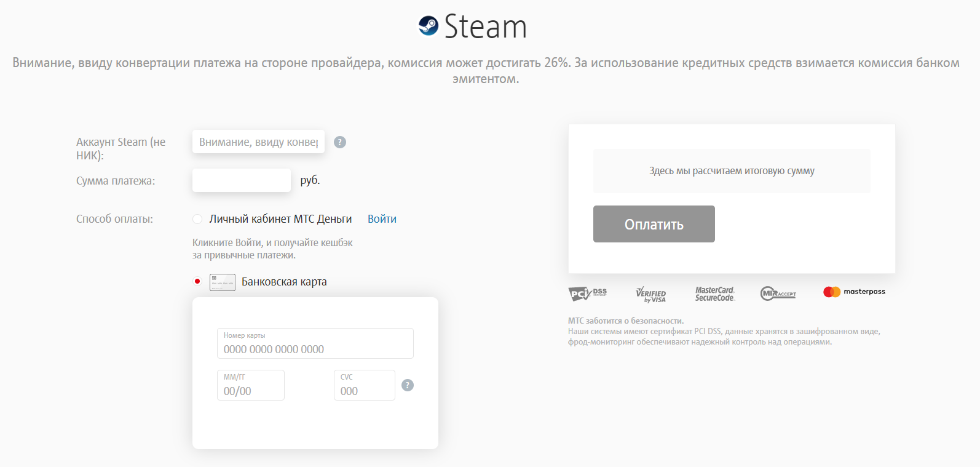Viewport: 980px width, 467px height.
Task: Focus the Номер карты card number field
Action: point(315,343)
